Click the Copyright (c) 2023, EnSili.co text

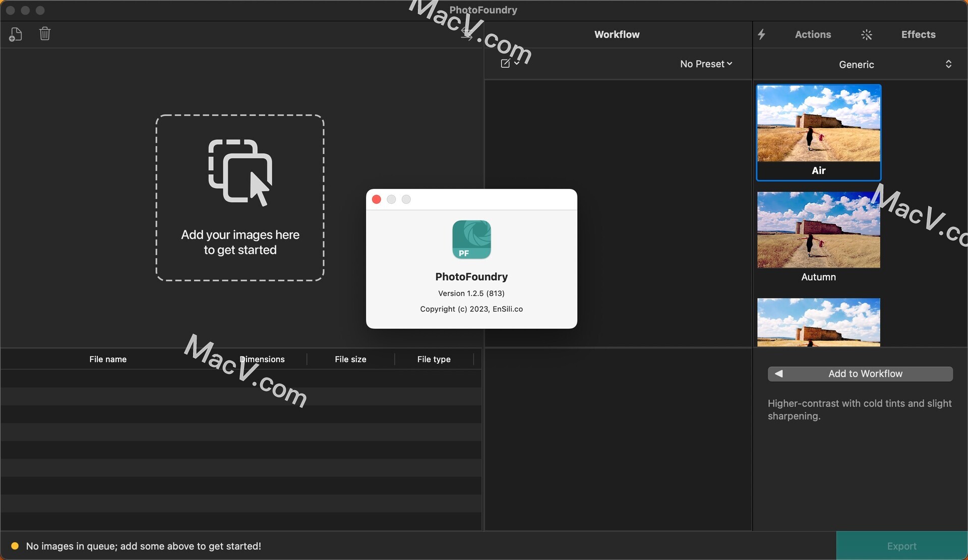click(471, 309)
